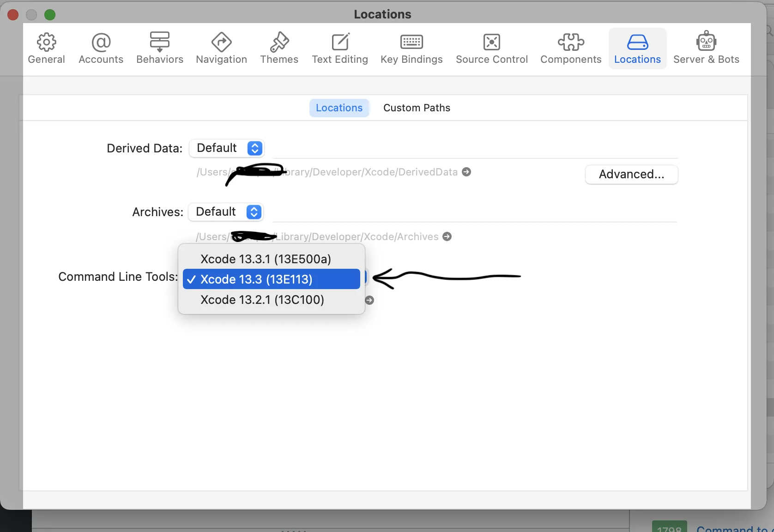The width and height of the screenshot is (774, 532).
Task: Open the Server & Bots preferences pane
Action: 706,48
